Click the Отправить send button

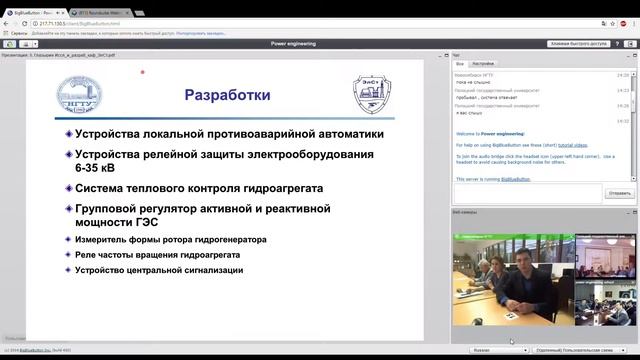pos(619,193)
